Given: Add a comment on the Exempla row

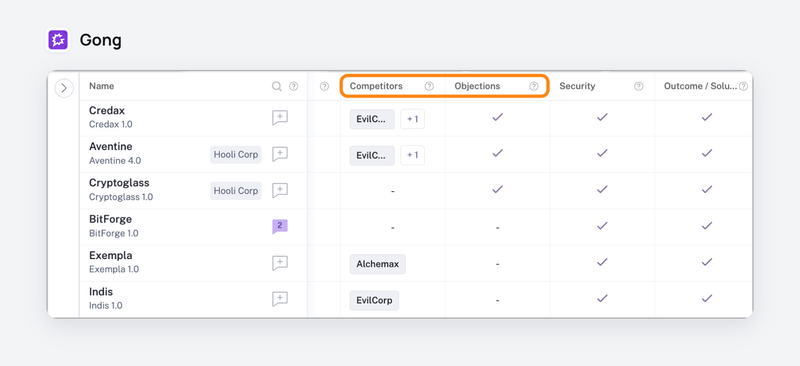Looking at the screenshot, I should (x=280, y=263).
